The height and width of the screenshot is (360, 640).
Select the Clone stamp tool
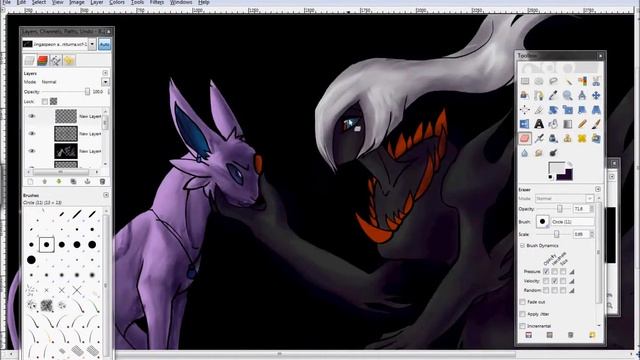[x=568, y=138]
